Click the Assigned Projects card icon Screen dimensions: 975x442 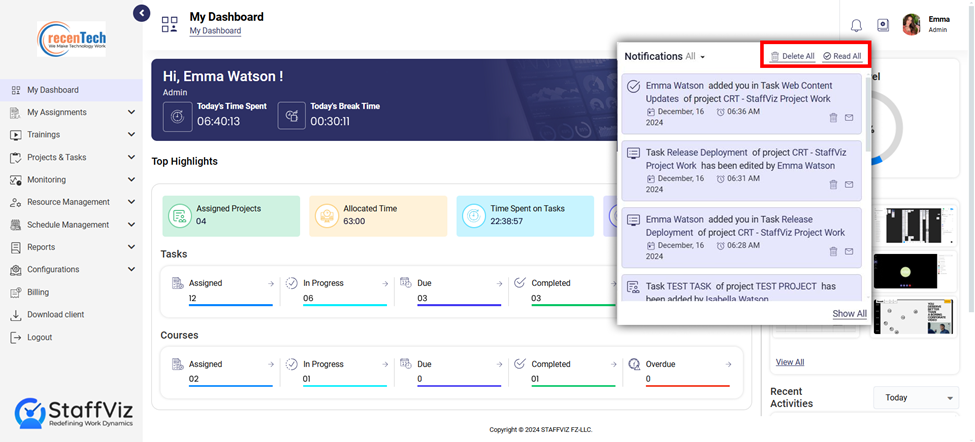click(x=180, y=216)
